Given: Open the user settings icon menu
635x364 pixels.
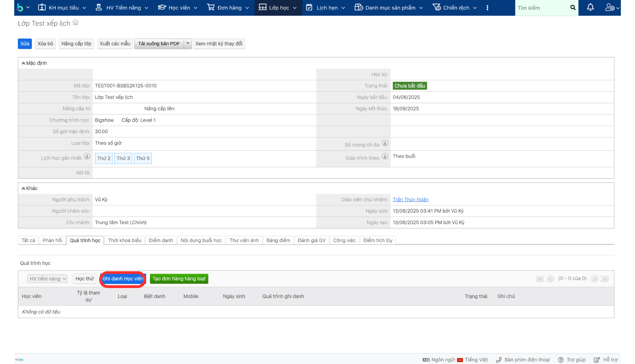Looking at the screenshot, I should (612, 7).
